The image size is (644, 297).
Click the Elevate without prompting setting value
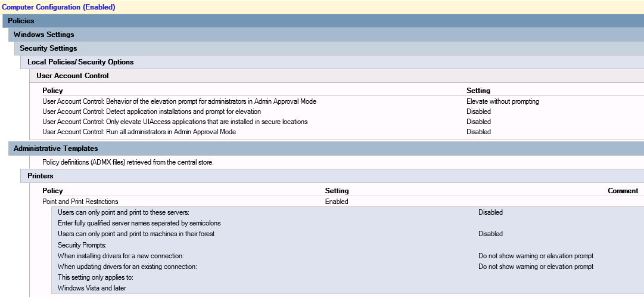click(502, 101)
